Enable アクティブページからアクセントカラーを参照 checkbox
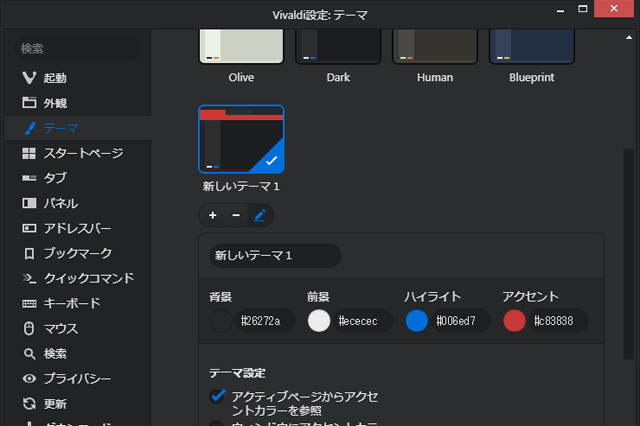The image size is (640, 426). 217,396
